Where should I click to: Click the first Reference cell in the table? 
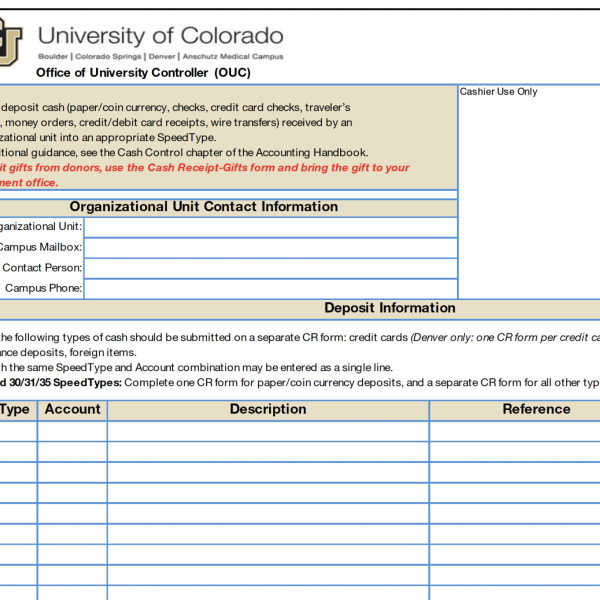pyautogui.click(x=515, y=431)
